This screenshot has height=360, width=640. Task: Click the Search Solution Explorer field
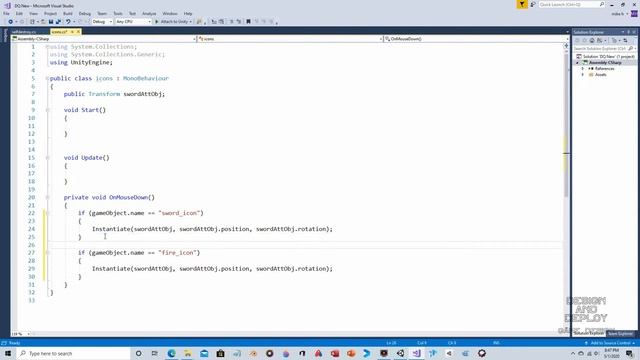(x=603, y=49)
